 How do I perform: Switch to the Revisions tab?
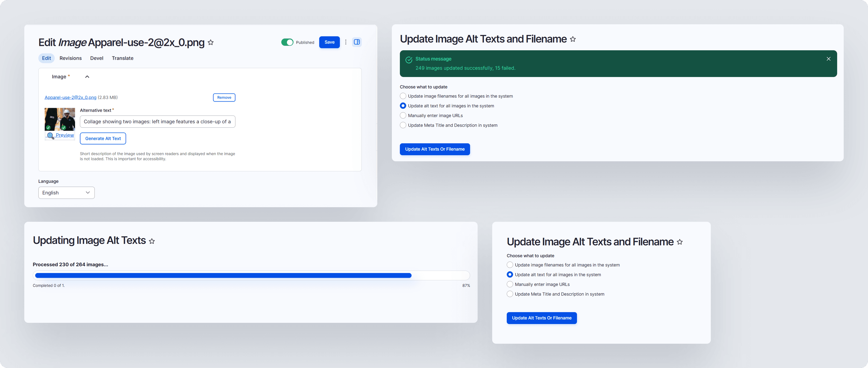click(70, 58)
